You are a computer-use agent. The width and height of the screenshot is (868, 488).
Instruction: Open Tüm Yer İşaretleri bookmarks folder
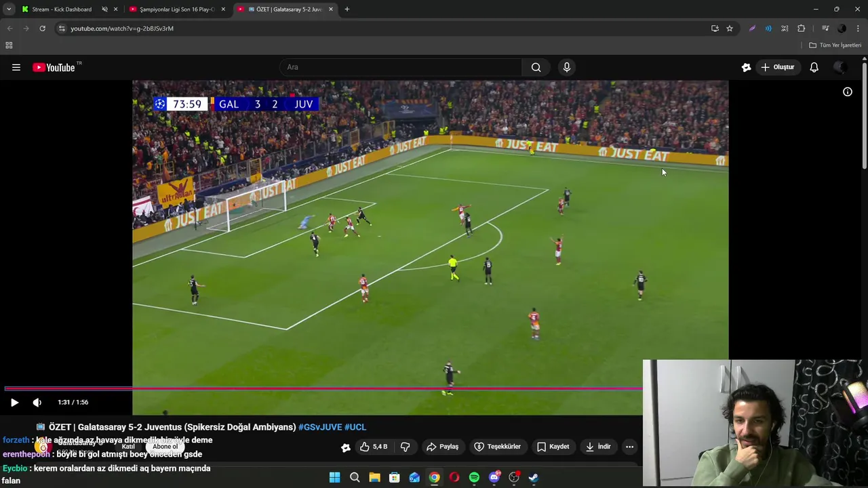(x=835, y=45)
